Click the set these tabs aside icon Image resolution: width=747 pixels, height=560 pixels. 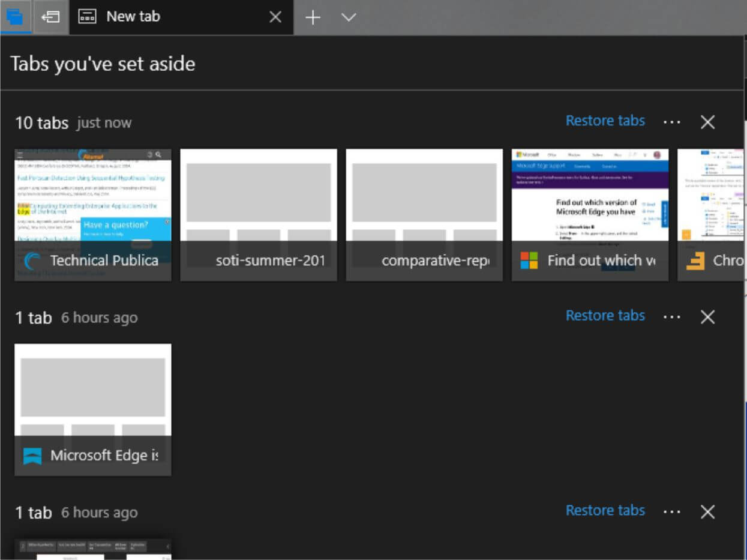(x=50, y=17)
